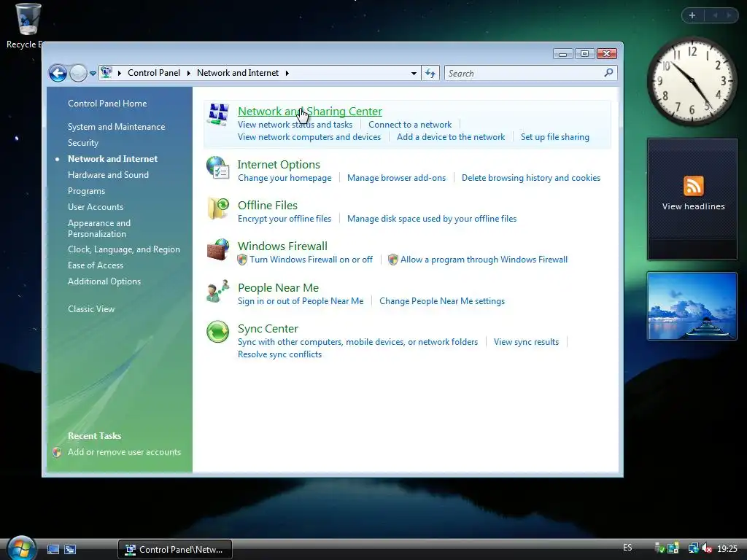Click Switch between windows Quick Launch icon
Screen dimensions: 747x560
(70, 550)
